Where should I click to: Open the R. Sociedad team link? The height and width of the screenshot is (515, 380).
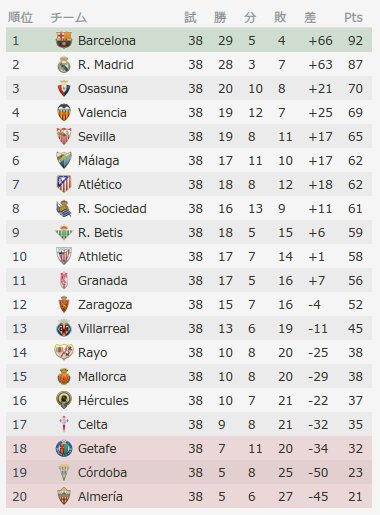(112, 209)
